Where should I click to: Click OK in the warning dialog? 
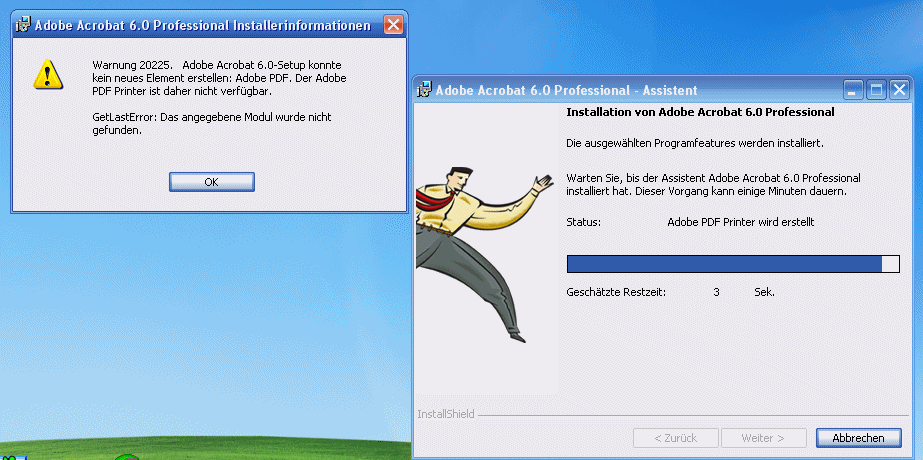[x=211, y=182]
